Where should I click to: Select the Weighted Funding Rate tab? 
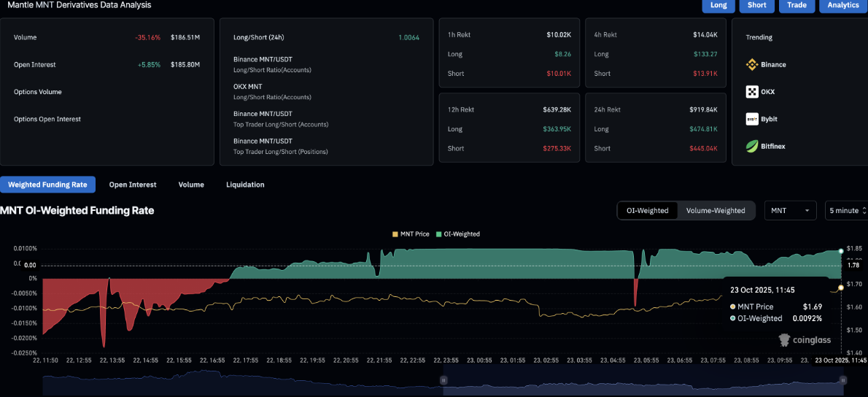pos(47,185)
